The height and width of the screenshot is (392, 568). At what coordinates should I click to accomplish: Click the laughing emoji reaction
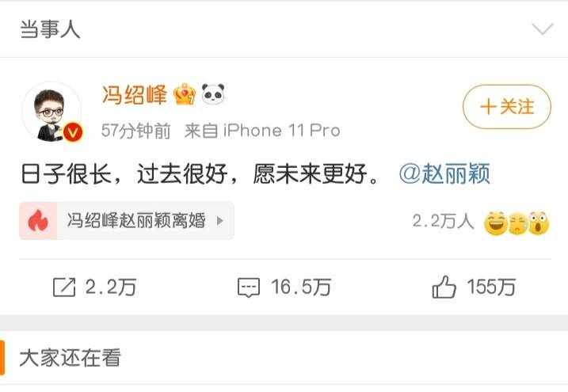click(496, 223)
